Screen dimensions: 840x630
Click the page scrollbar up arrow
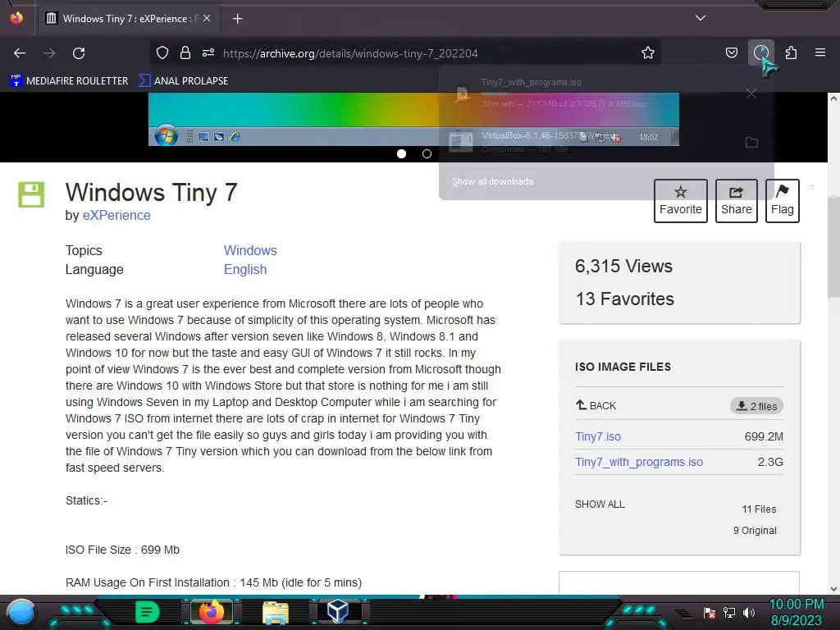(833, 98)
